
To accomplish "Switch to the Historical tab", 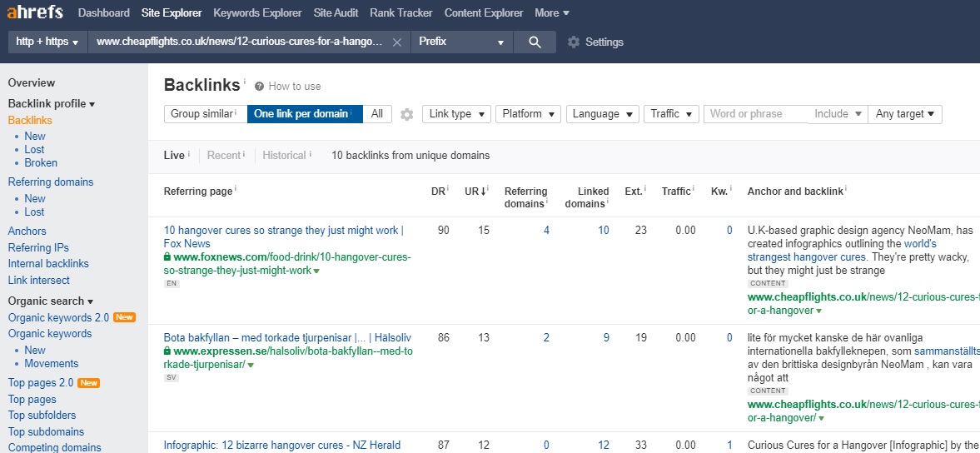I will [285, 155].
